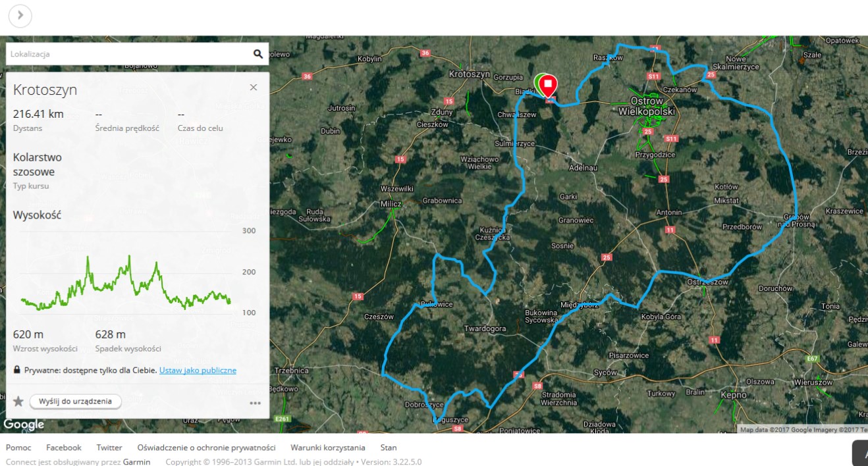
Task: Mark course as favorite with star icon
Action: [x=18, y=401]
